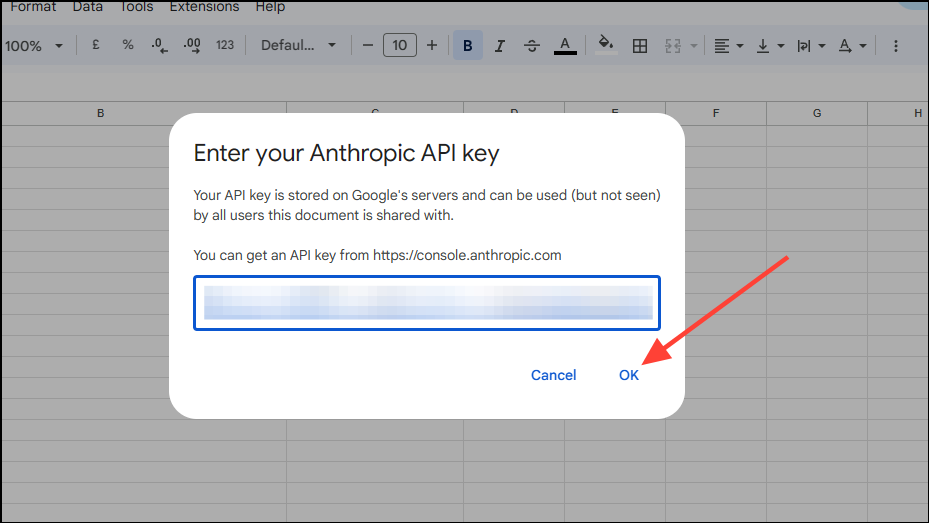This screenshot has width=929, height=523.
Task: Select column F header
Action: click(x=716, y=113)
